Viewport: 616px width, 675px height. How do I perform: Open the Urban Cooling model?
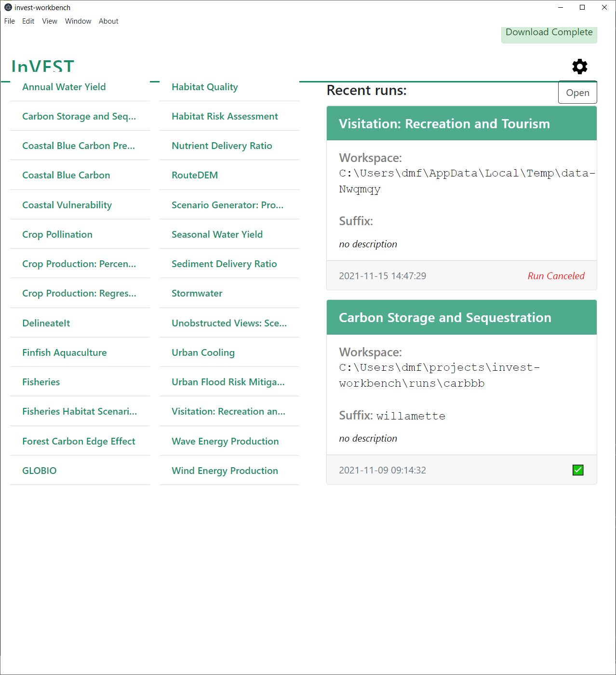[203, 352]
